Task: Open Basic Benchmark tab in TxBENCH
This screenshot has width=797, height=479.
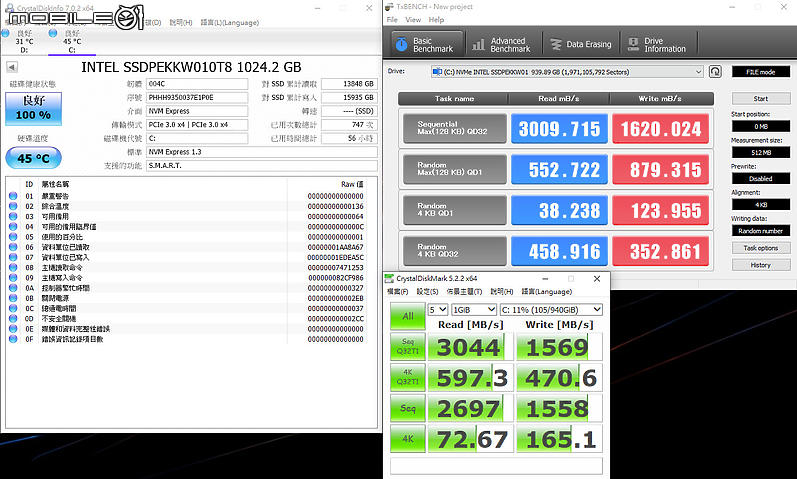Action: click(427, 44)
